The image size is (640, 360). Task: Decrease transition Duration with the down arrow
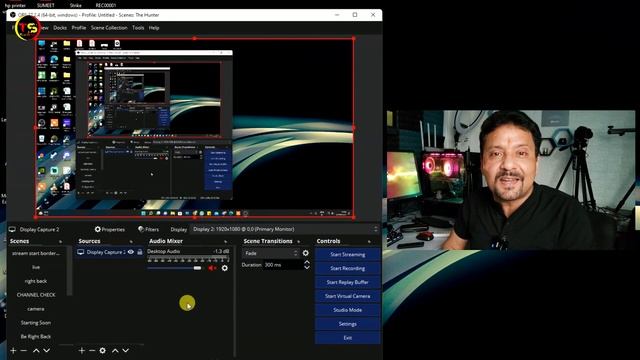307,267
